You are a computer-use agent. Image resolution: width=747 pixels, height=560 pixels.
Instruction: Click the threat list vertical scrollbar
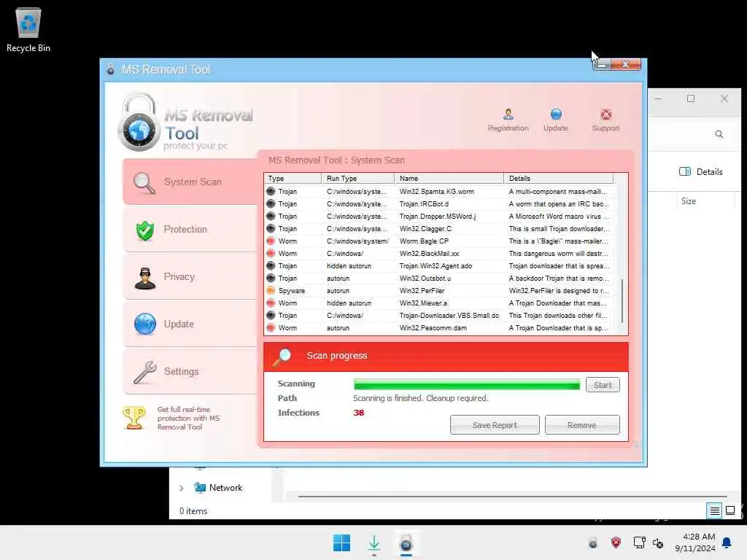(622, 301)
